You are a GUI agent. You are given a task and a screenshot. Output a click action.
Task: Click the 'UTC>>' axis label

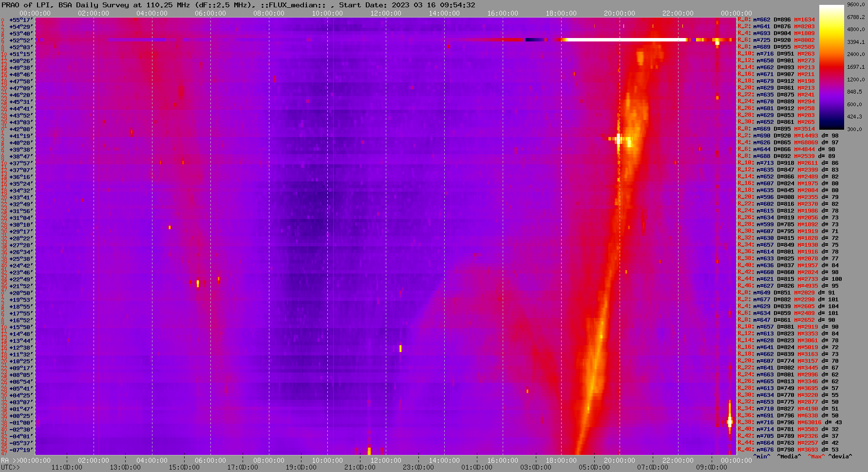click(11, 467)
